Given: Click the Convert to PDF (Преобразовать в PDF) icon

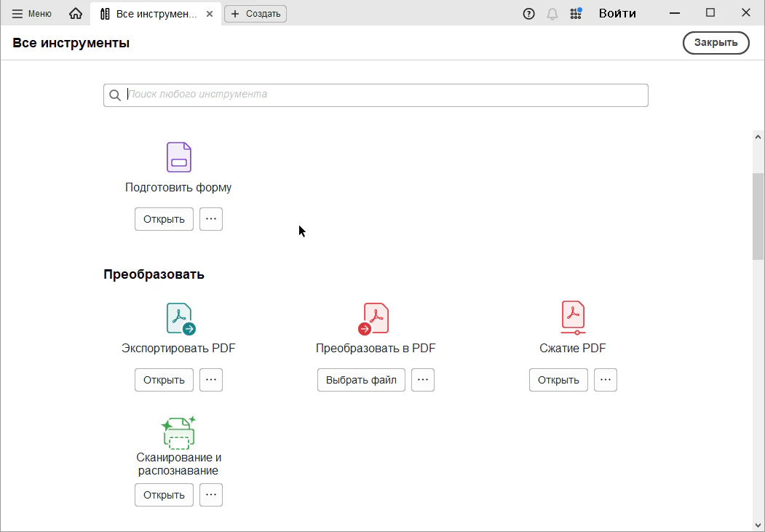Looking at the screenshot, I should tap(375, 319).
